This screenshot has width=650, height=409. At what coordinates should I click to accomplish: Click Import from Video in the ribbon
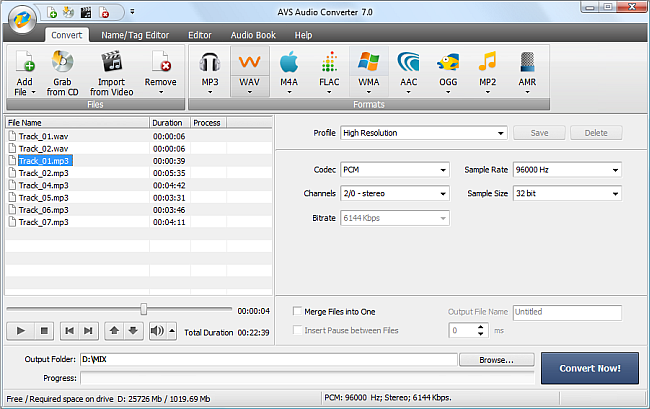point(112,73)
